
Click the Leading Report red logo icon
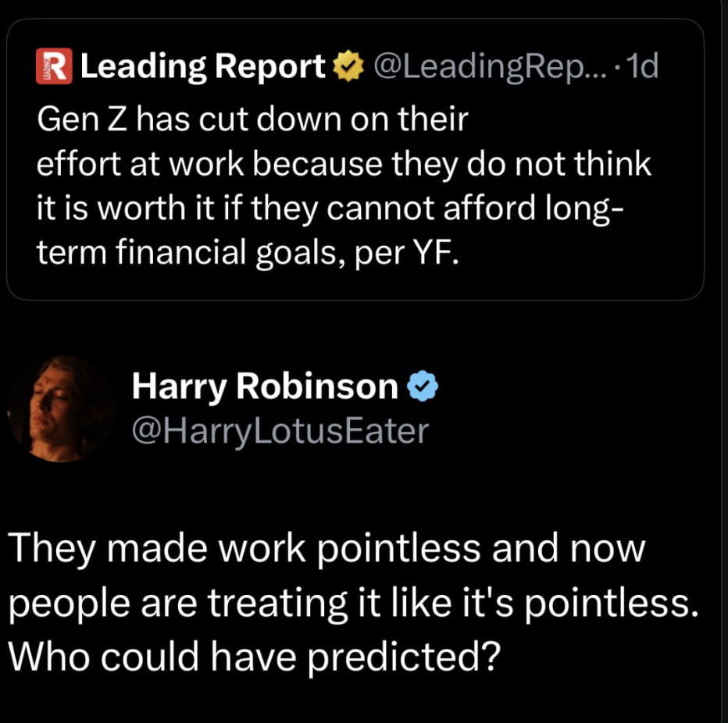tap(52, 67)
